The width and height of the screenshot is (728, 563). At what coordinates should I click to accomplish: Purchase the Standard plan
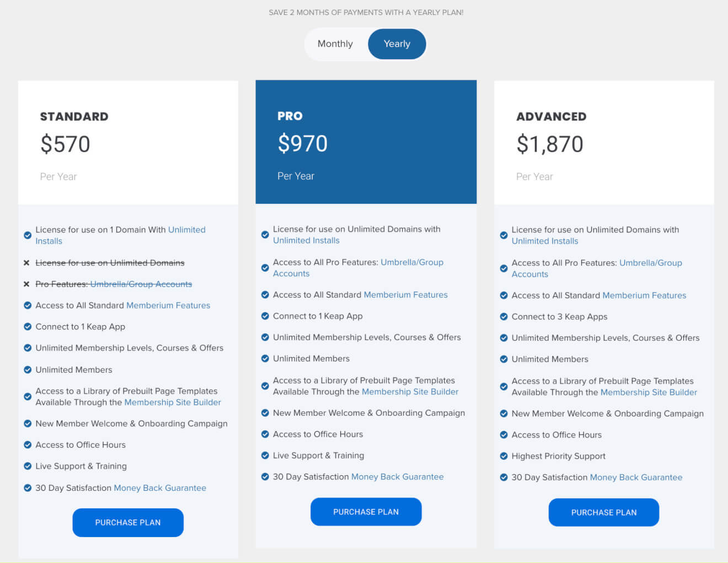click(128, 522)
